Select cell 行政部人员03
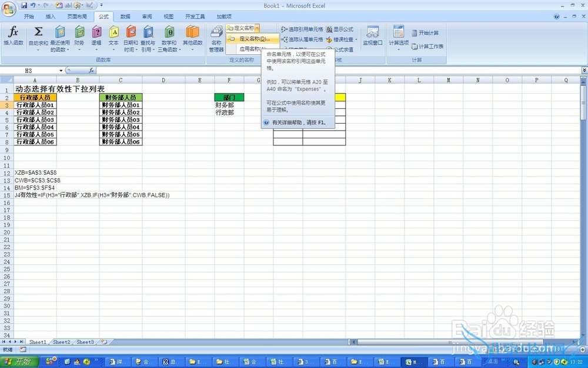 pos(35,120)
